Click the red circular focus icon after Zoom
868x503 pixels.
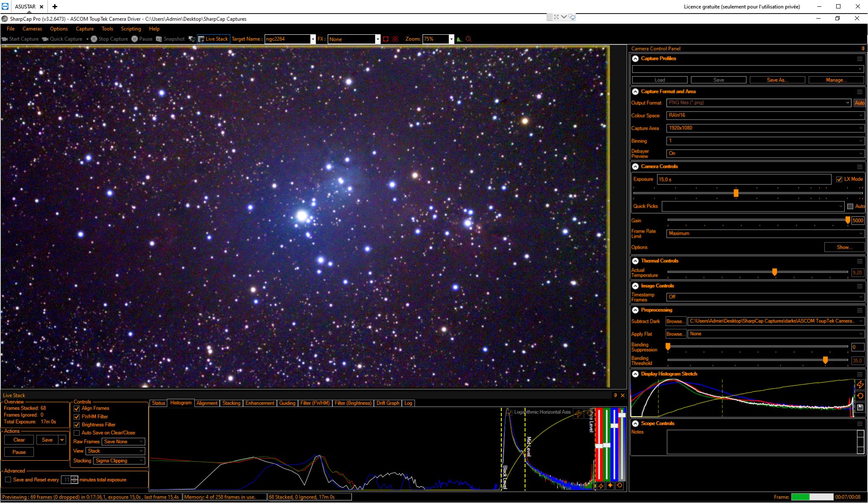tap(468, 39)
